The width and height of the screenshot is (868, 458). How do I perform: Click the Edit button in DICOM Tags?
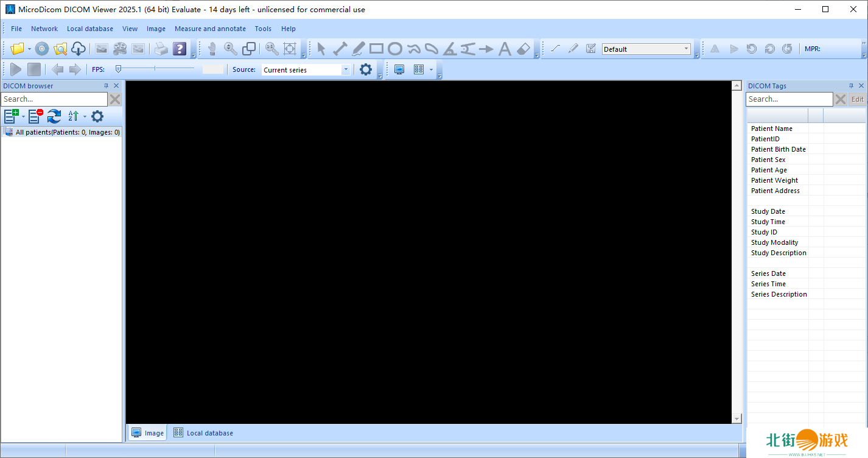click(x=857, y=99)
